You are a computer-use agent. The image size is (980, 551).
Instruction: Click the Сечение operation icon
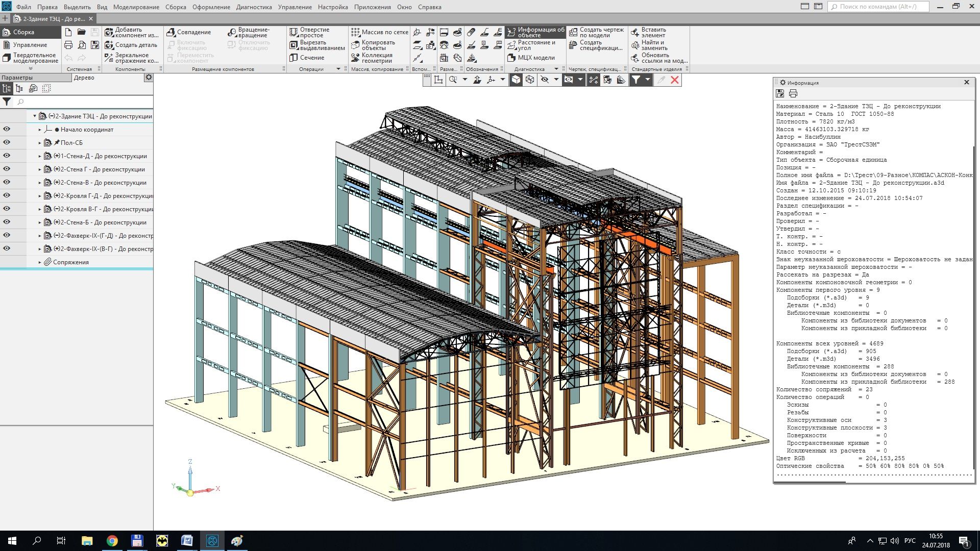click(x=294, y=58)
